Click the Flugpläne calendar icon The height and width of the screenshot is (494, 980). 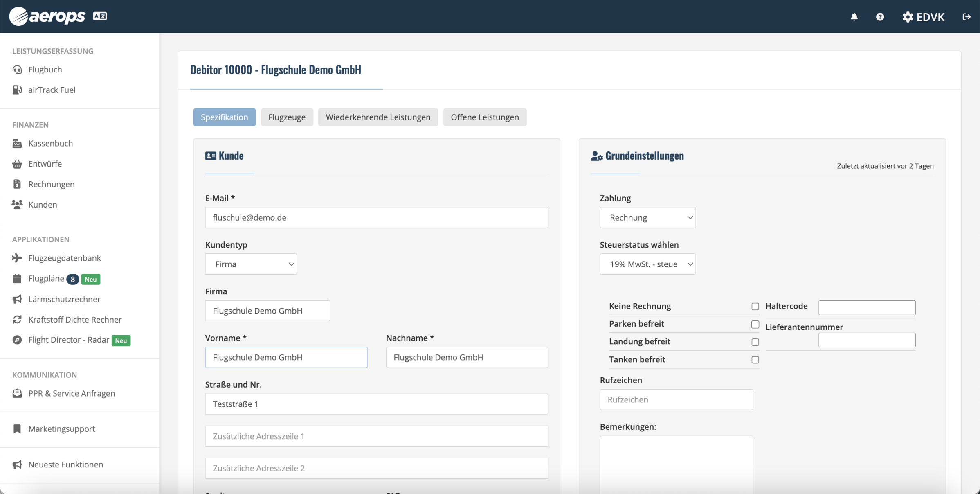(x=17, y=279)
